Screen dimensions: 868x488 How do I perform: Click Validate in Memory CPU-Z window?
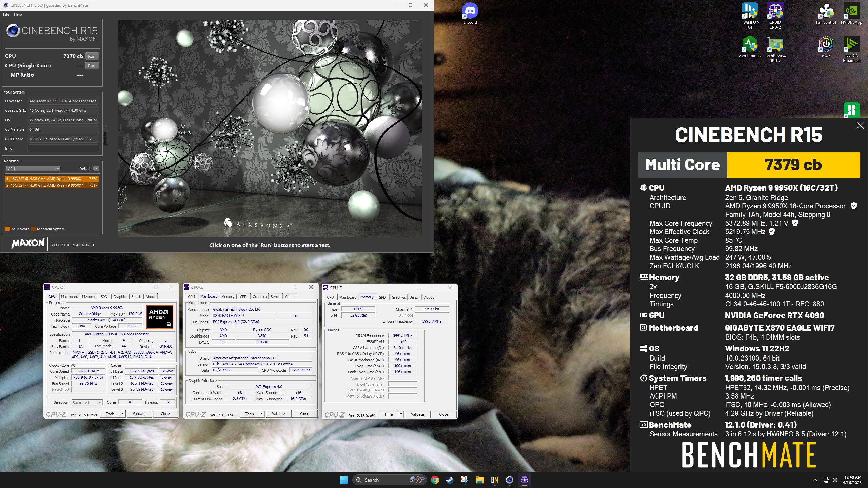417,414
